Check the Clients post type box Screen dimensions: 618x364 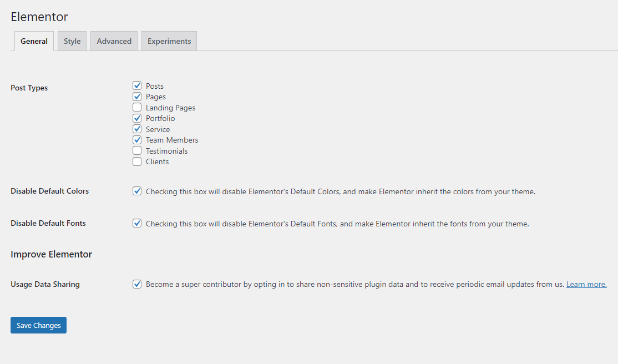point(137,161)
